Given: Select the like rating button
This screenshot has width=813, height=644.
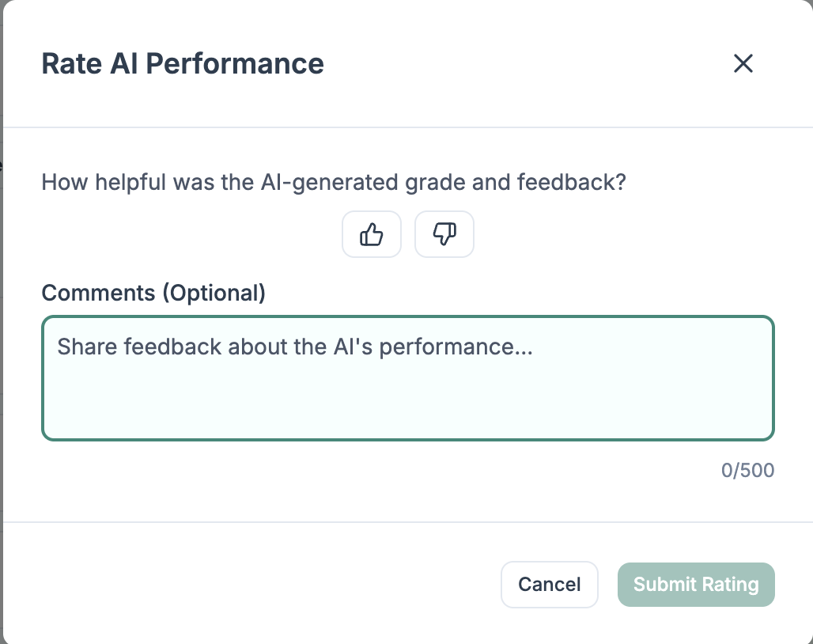Looking at the screenshot, I should 372,234.
